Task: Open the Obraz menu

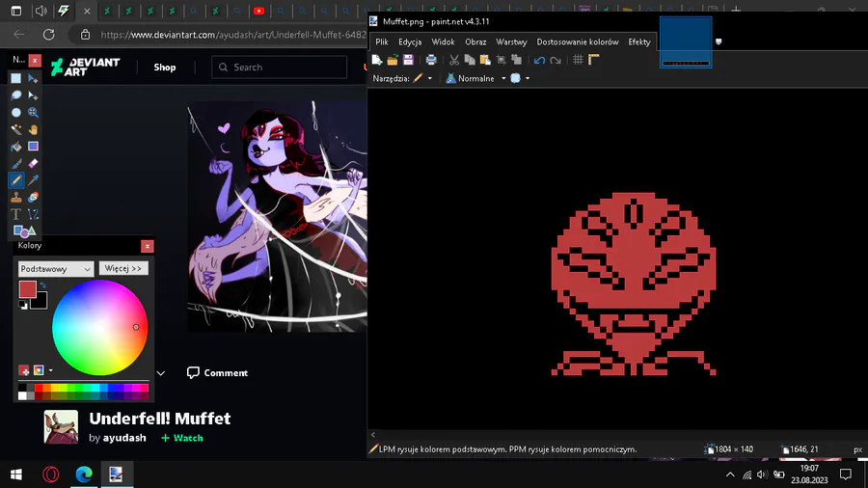Action: pyautogui.click(x=475, y=42)
